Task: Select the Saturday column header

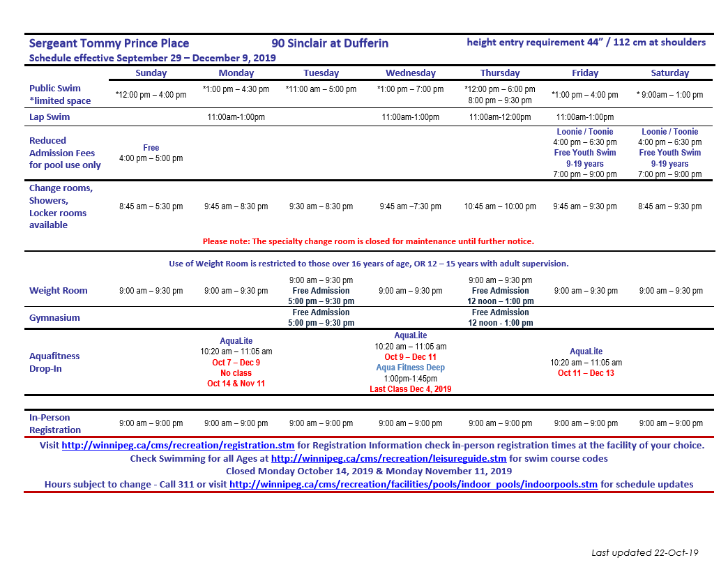Action: tap(669, 73)
